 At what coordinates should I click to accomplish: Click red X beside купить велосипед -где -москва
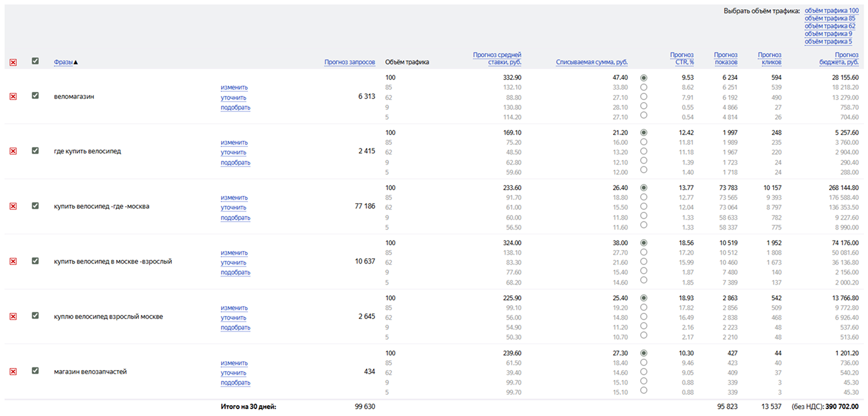13,206
